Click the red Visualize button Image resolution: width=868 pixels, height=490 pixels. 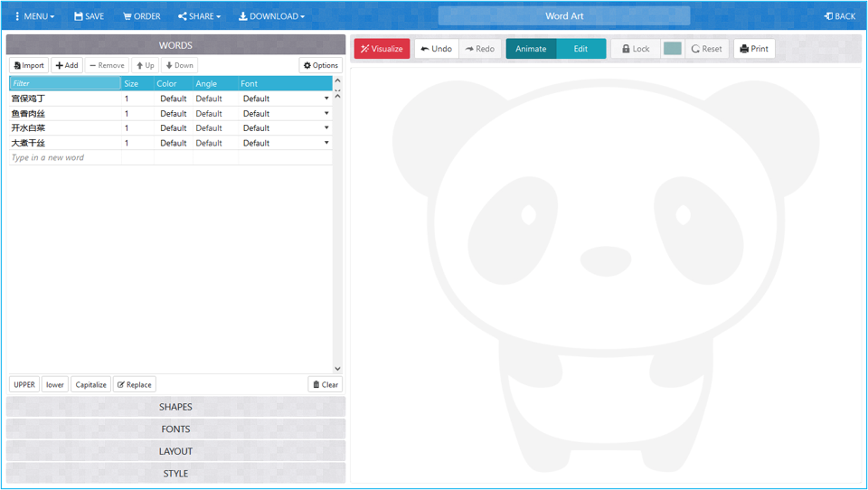(382, 49)
